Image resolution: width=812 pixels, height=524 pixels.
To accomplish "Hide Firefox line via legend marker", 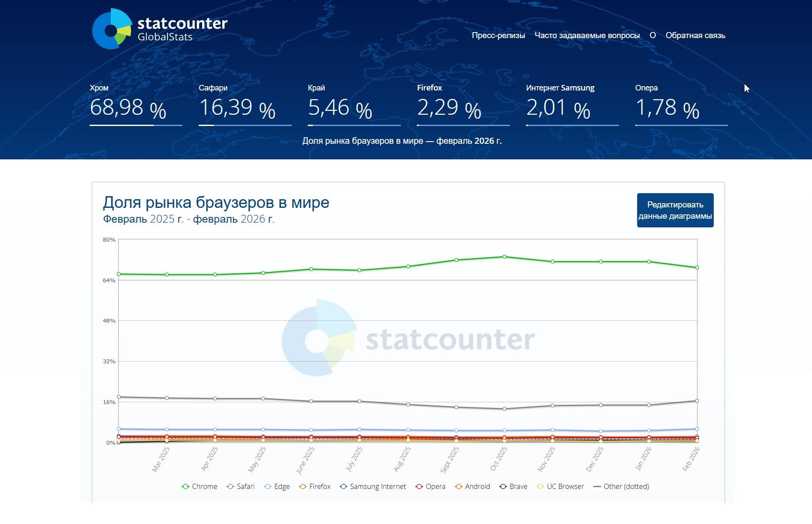I will [x=303, y=486].
